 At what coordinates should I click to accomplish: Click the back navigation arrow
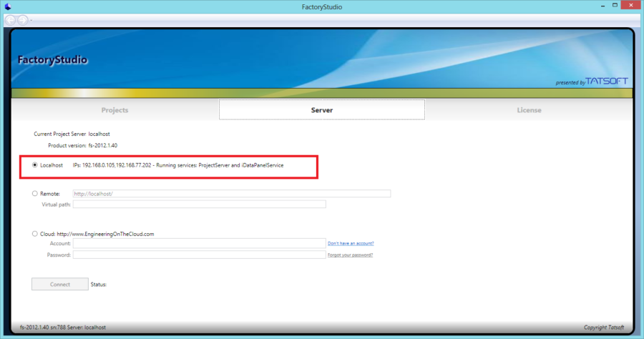click(11, 20)
